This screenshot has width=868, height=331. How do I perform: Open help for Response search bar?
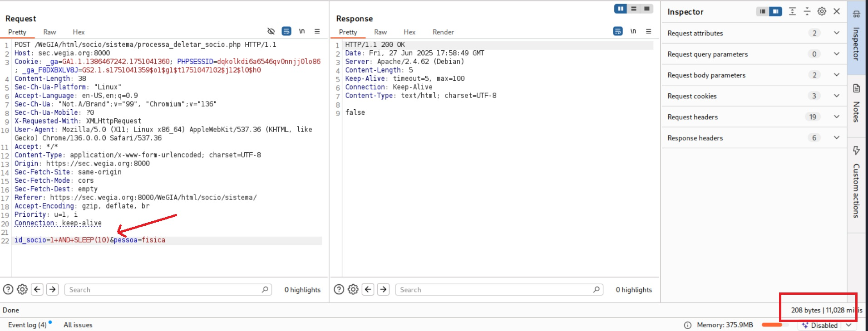[339, 289]
